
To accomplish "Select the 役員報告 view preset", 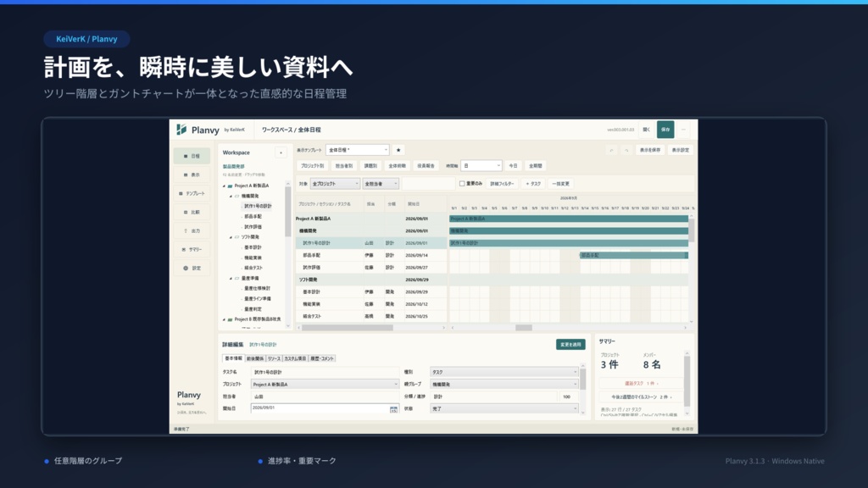I will [x=426, y=165].
